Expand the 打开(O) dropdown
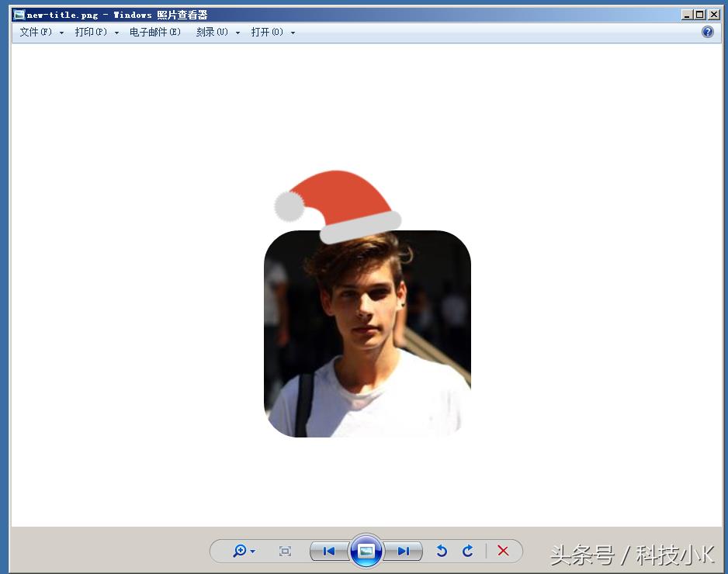Viewport: 728px width, 574px height. pyautogui.click(x=272, y=33)
